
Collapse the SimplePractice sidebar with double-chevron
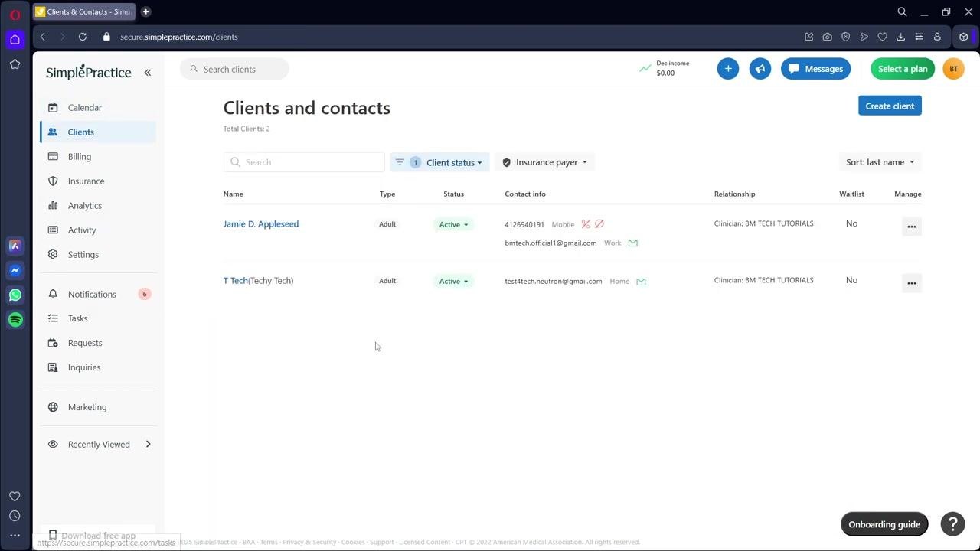click(148, 73)
